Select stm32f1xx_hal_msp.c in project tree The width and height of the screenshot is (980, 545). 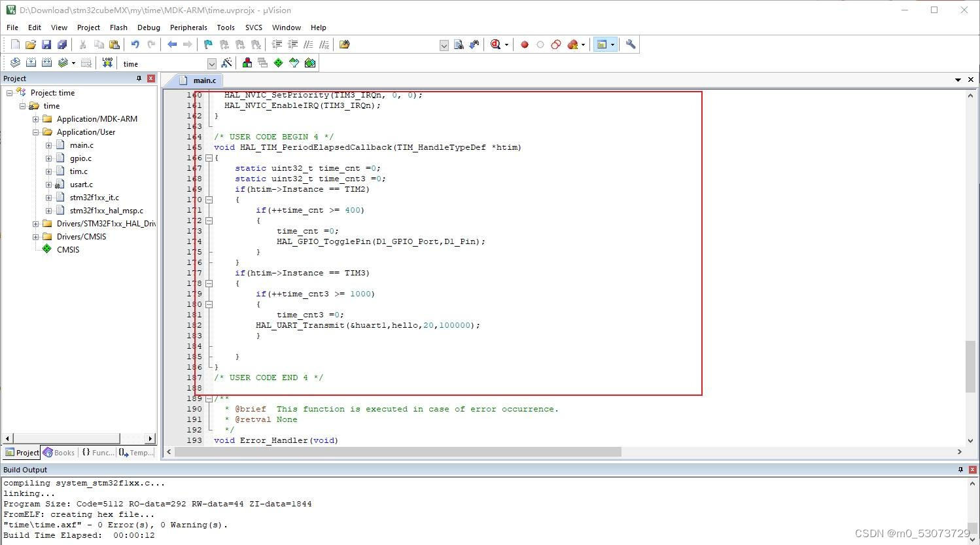click(106, 211)
